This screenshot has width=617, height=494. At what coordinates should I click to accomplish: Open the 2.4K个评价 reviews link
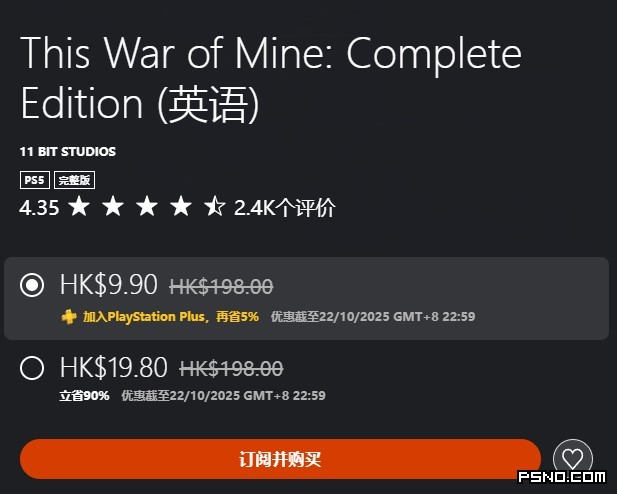[284, 208]
